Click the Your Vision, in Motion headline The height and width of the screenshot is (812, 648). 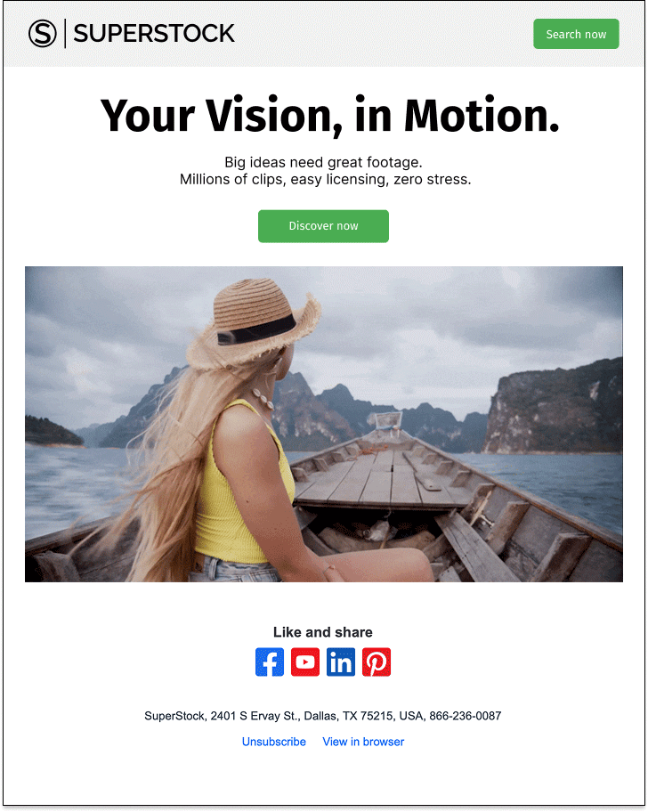click(x=329, y=116)
